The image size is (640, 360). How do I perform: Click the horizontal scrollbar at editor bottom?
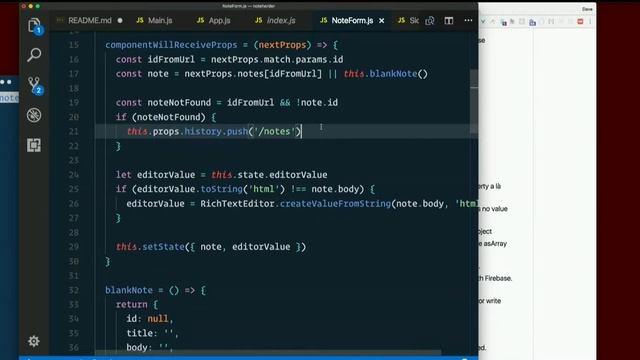(268, 352)
